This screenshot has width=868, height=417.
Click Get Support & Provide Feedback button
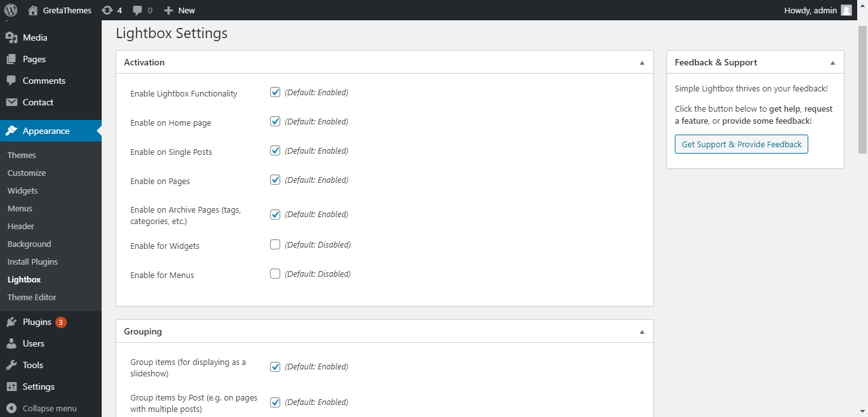(741, 144)
